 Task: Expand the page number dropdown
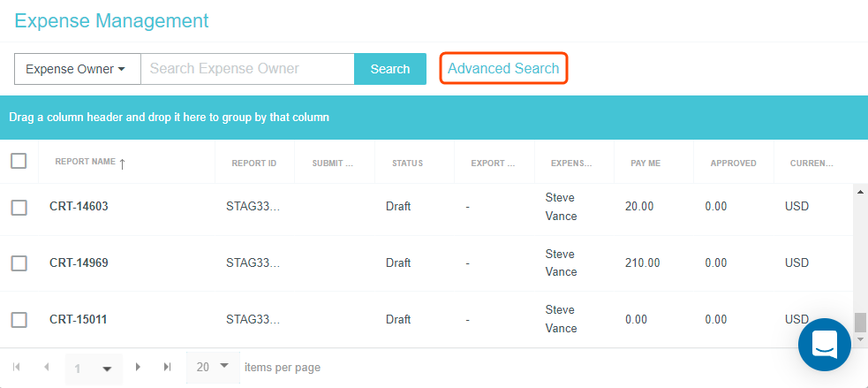(x=107, y=369)
